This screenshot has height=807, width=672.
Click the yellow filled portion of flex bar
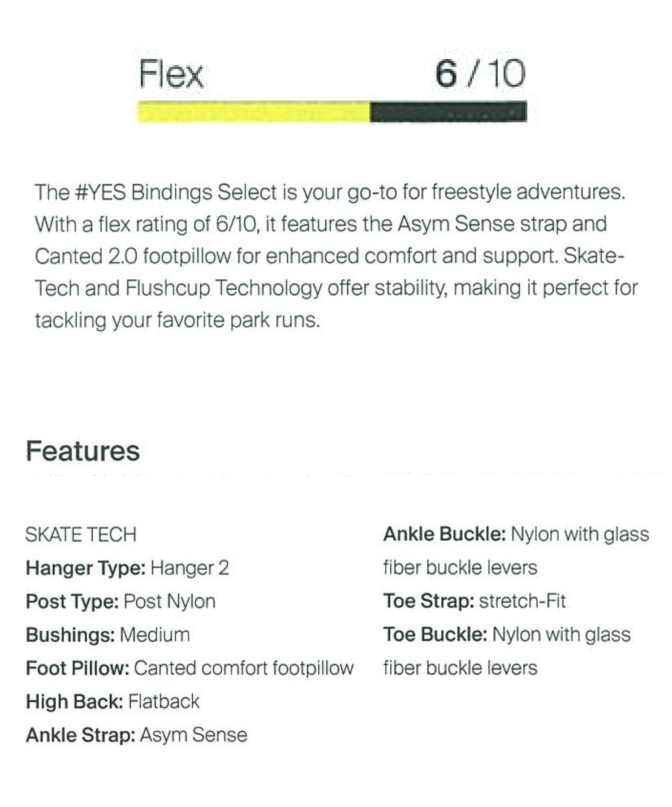[x=254, y=112]
